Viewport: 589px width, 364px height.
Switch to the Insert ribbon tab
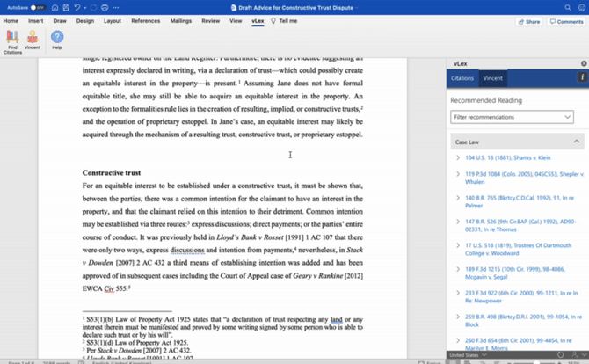click(x=36, y=21)
